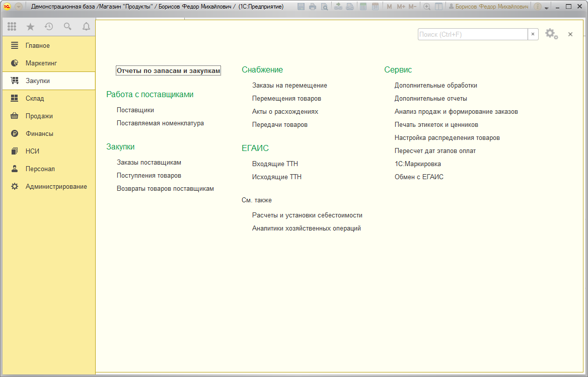Open the Финансы section
The width and height of the screenshot is (588, 377).
49,133
